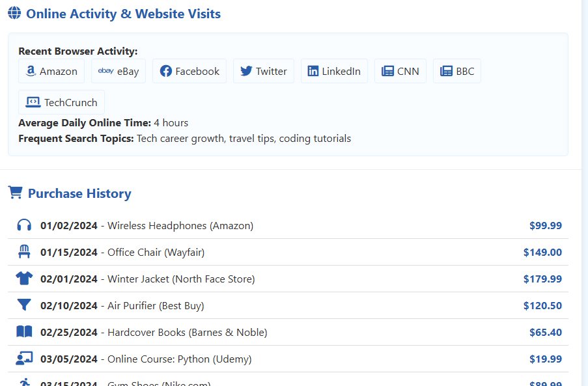Click the Amazon logo icon
The height and width of the screenshot is (386, 588).
[31, 71]
